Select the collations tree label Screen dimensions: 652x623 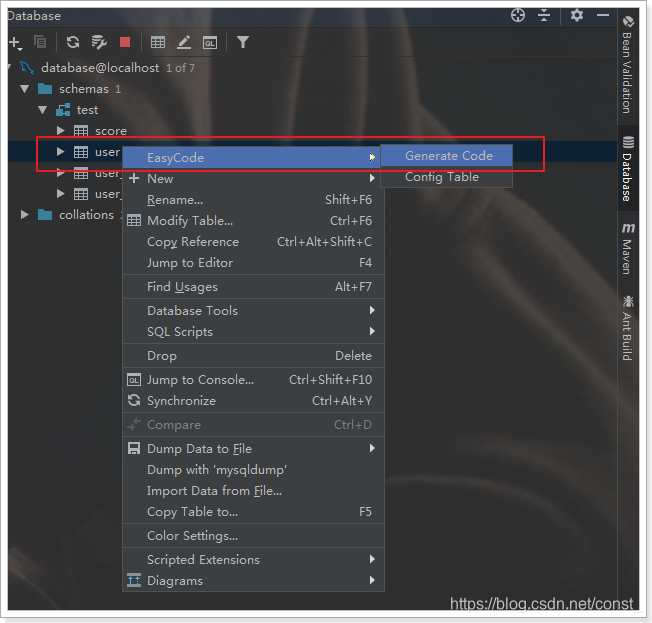(x=86, y=215)
